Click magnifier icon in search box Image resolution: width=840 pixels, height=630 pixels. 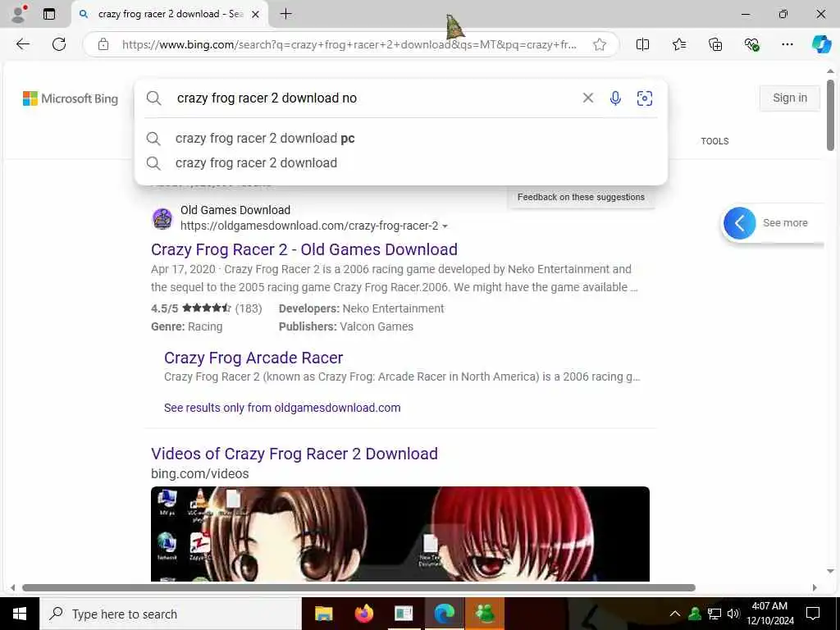pyautogui.click(x=153, y=98)
